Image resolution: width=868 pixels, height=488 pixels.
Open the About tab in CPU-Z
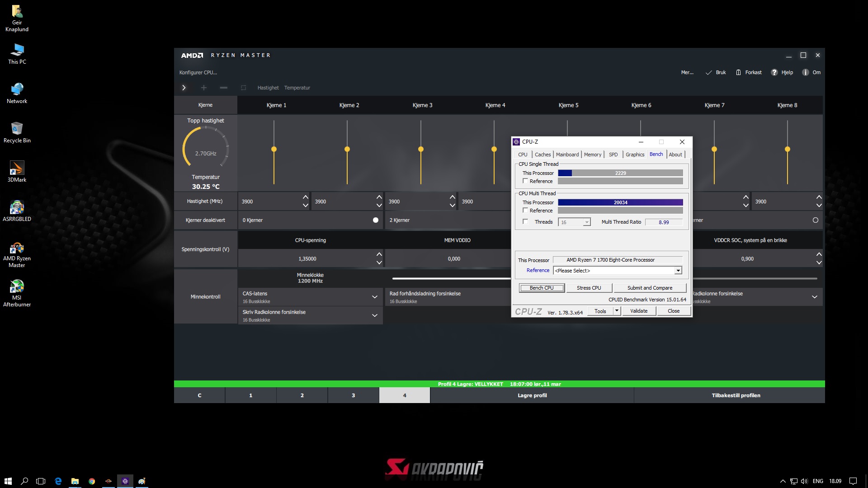click(675, 155)
